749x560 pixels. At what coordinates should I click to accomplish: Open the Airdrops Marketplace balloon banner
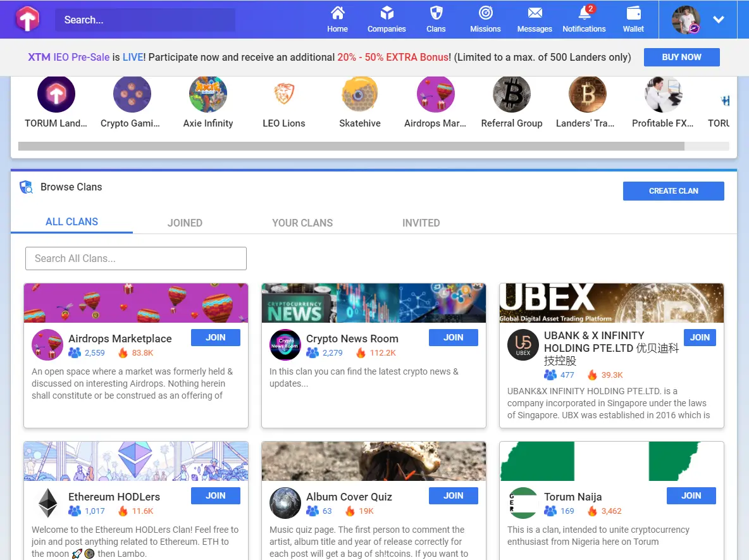click(136, 303)
